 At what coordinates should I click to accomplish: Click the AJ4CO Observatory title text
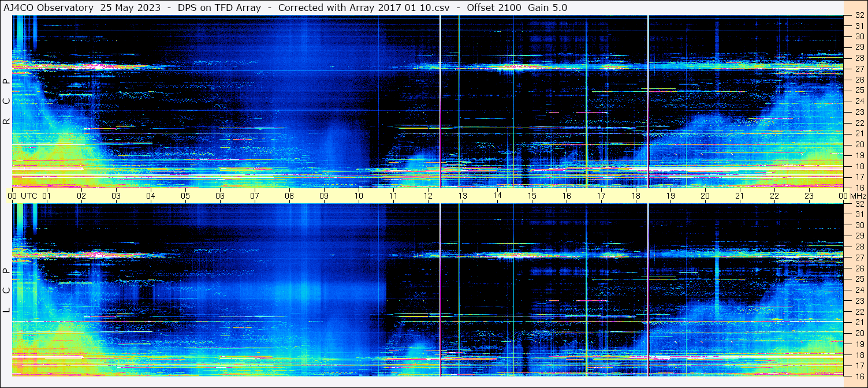(48, 8)
